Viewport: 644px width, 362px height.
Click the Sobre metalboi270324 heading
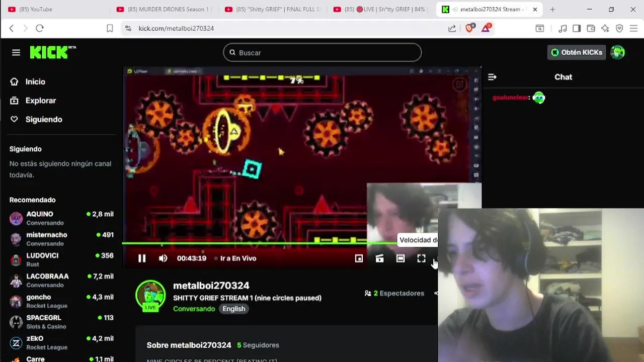click(189, 345)
